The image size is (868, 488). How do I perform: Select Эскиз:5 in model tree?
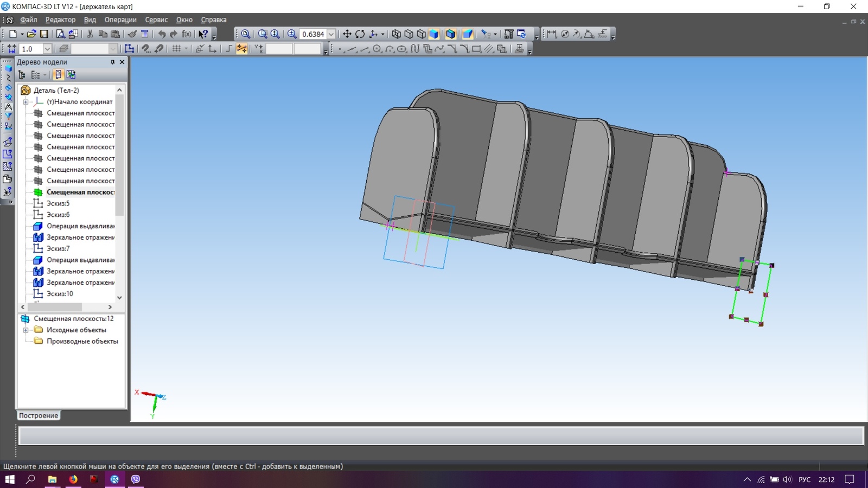[58, 203]
